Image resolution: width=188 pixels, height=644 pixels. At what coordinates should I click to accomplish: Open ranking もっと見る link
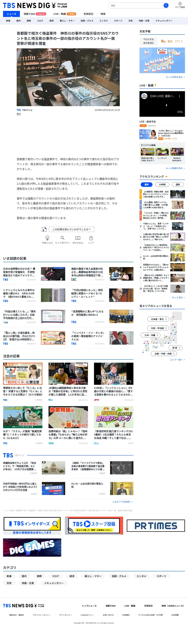[178, 298]
